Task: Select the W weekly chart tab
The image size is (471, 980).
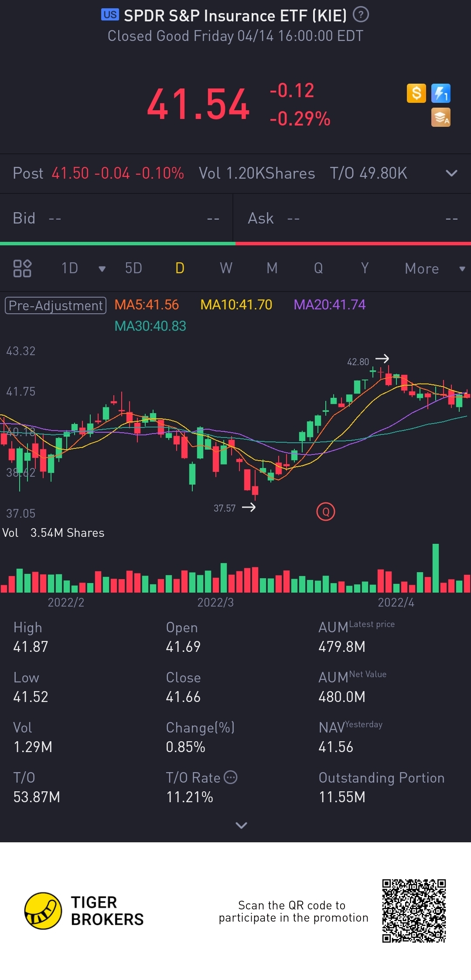Action: point(226,268)
